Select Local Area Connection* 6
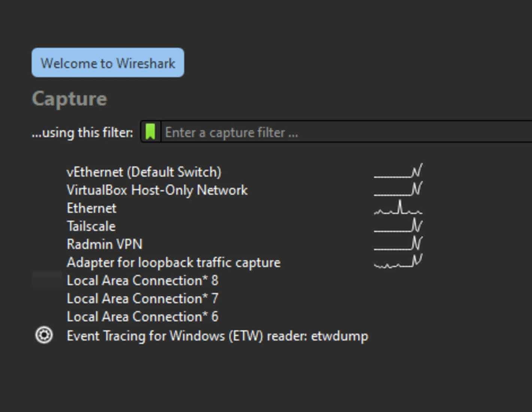Image resolution: width=532 pixels, height=412 pixels. click(142, 316)
